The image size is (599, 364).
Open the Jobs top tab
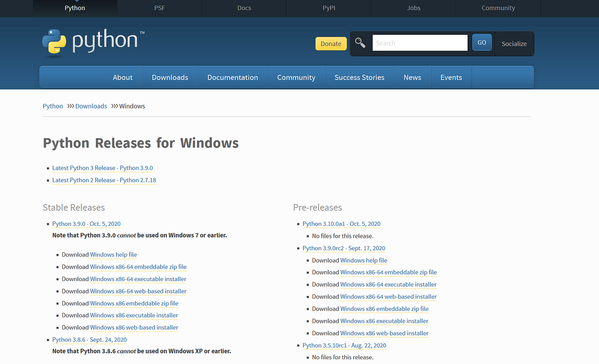414,8
